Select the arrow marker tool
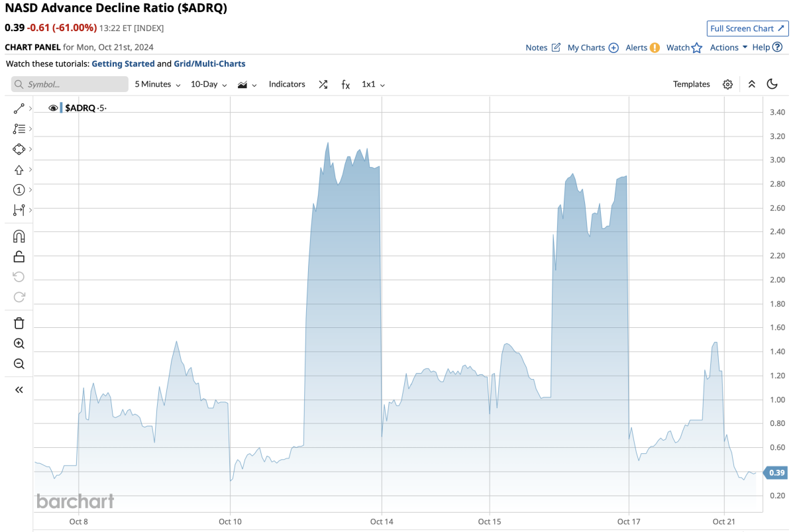 tap(19, 170)
